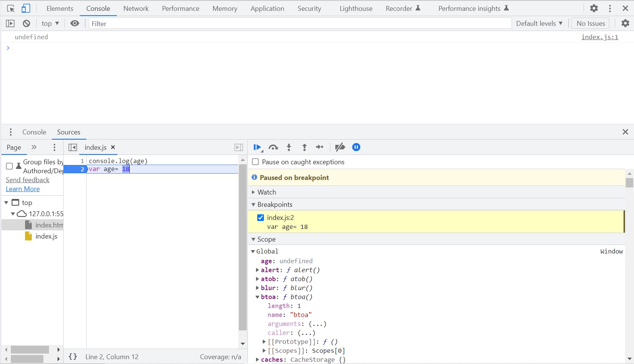The image size is (634, 364).
Task: Open the drawer three-dot menu beside Console
Action: point(10,132)
